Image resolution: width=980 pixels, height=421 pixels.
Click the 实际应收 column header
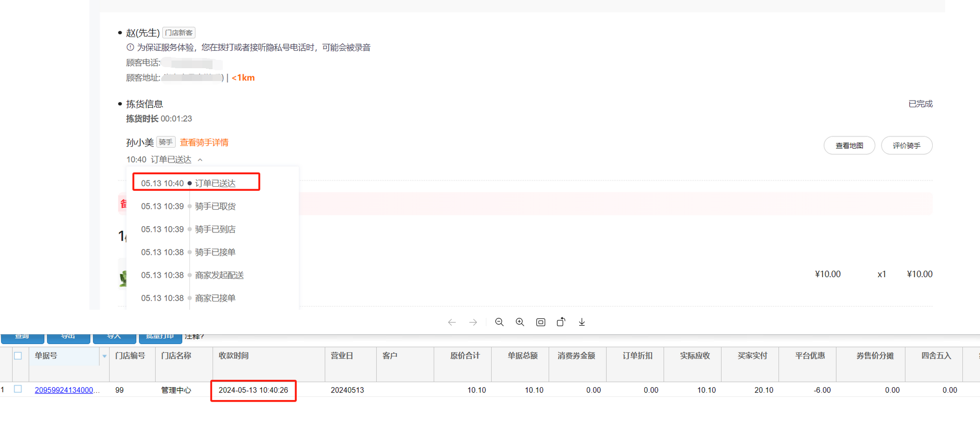pos(695,356)
